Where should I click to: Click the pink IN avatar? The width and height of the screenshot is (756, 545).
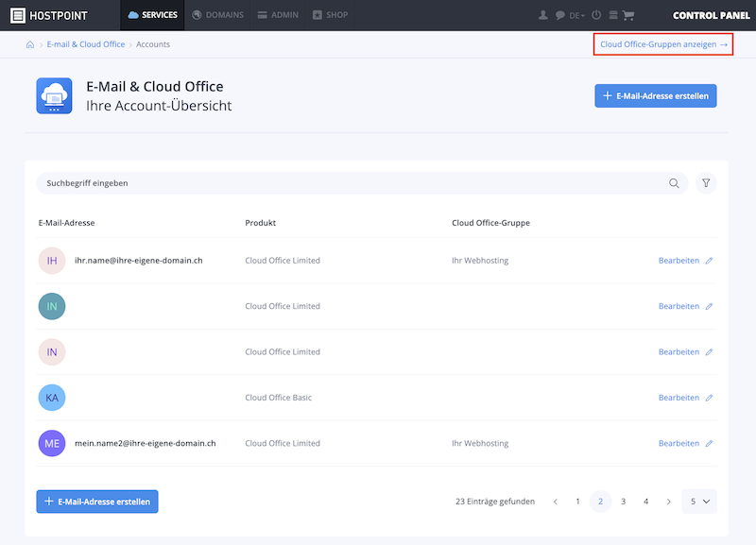[52, 351]
